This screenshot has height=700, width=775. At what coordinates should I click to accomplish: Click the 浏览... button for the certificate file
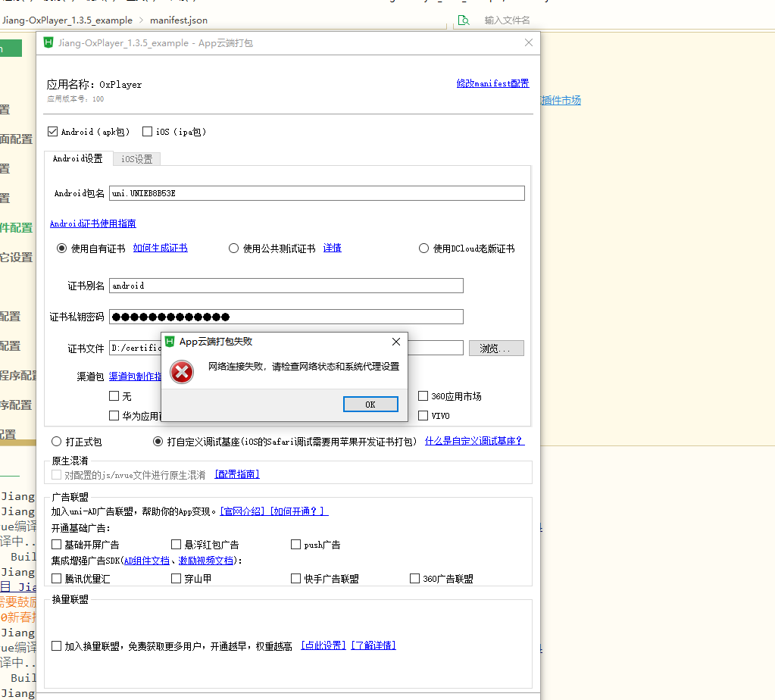click(496, 348)
